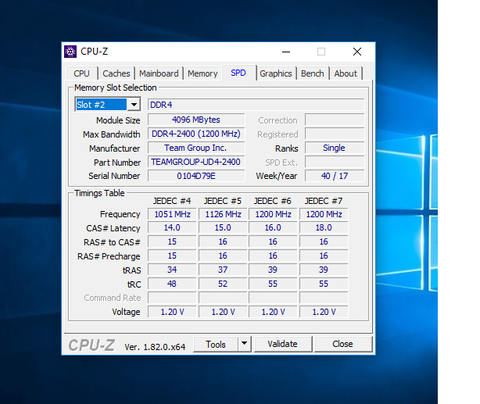Click the empty SPD Ext. field
Viewport: 480px width, 404px height.
[x=334, y=162]
